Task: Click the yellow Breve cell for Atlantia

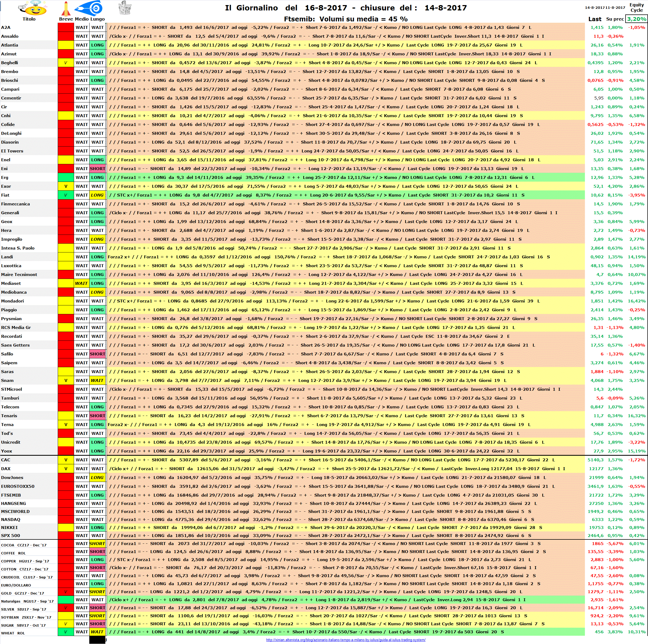Action: 66,45
